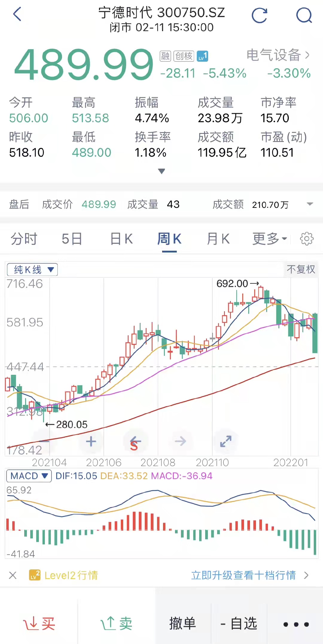Dismiss the Level2 行情 banner
The height and width of the screenshot is (644, 323).
click(13, 575)
